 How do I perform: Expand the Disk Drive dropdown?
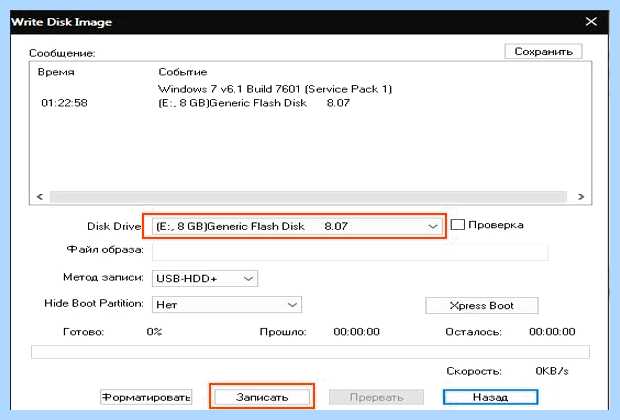pos(297,227)
